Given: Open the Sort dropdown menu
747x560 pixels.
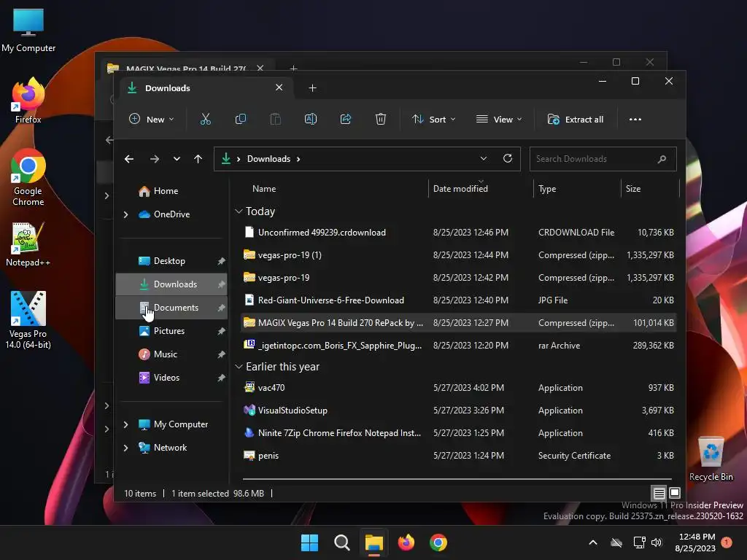Looking at the screenshot, I should pos(433,119).
